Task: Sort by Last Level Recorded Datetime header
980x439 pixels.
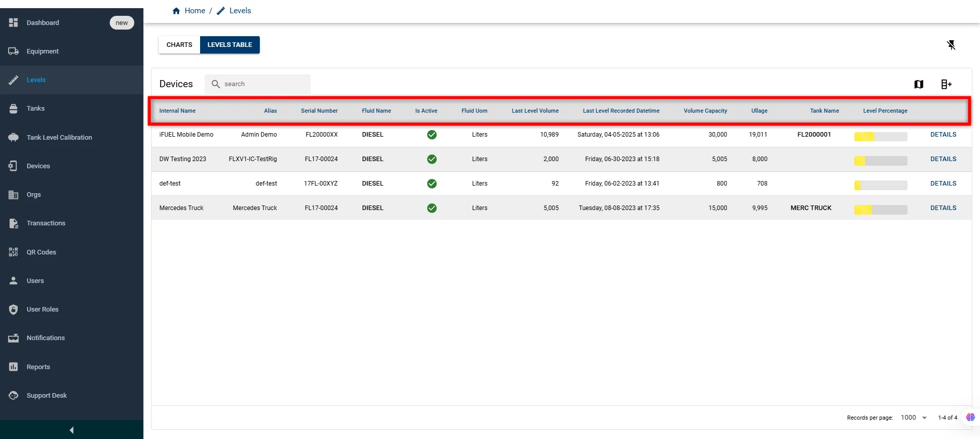Action: 621,111
